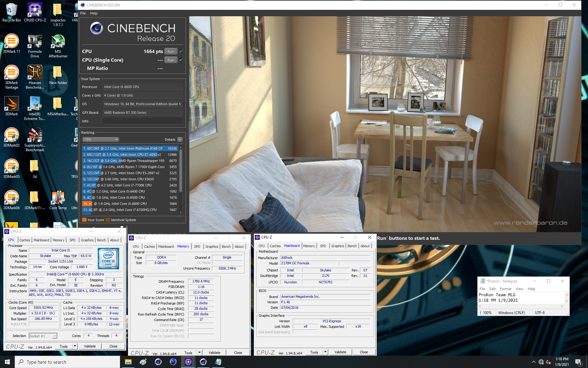Click Validate in CPU-Z Mainboard window

tap(340, 352)
